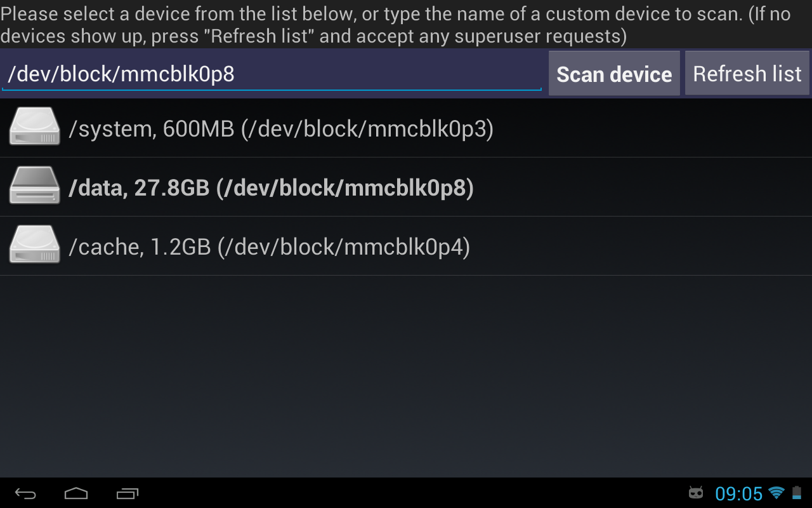Click the Refresh list button

(747, 74)
